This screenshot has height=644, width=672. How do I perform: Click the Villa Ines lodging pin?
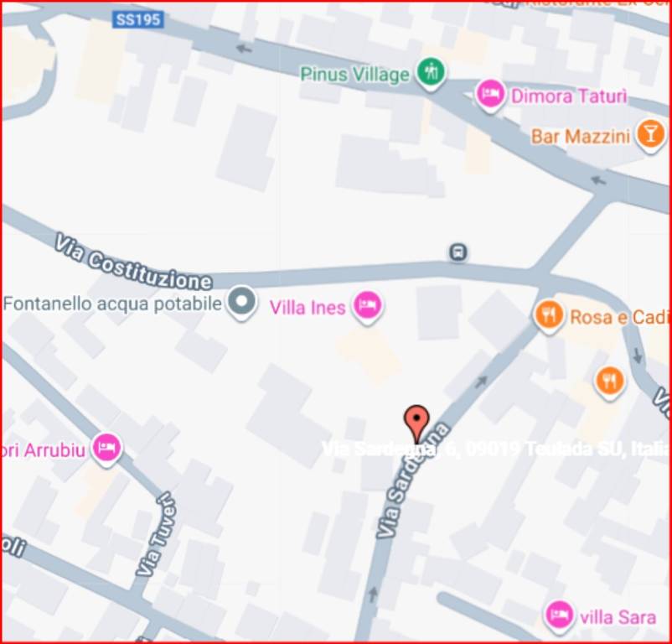(x=368, y=307)
